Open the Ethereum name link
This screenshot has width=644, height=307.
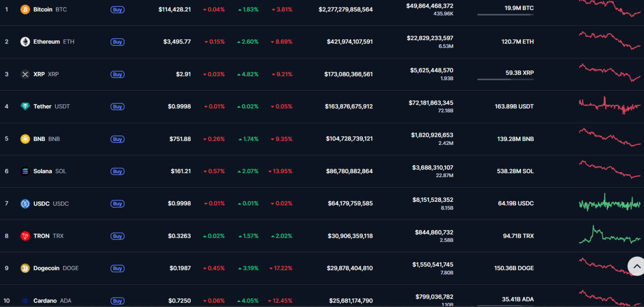click(47, 42)
